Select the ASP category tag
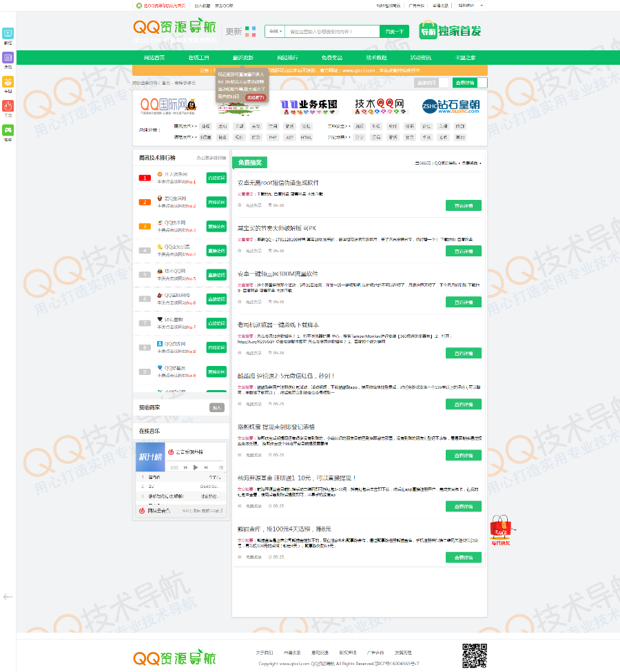The image size is (620, 672). click(289, 138)
